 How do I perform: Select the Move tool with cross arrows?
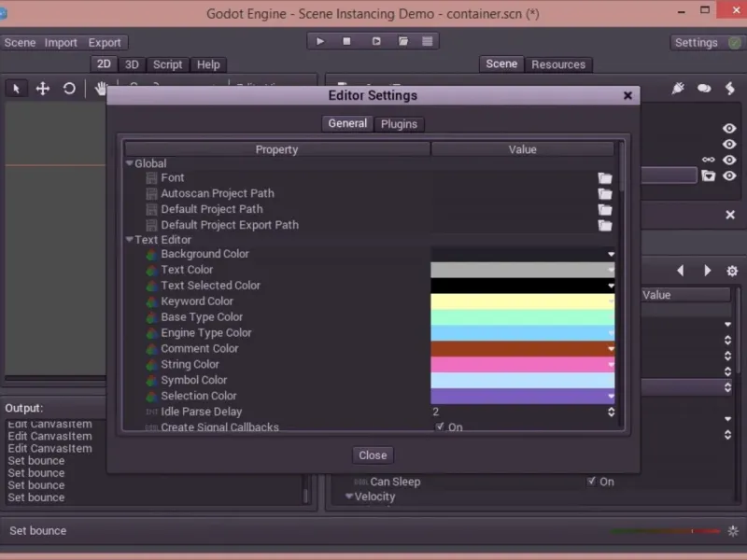pos(43,89)
